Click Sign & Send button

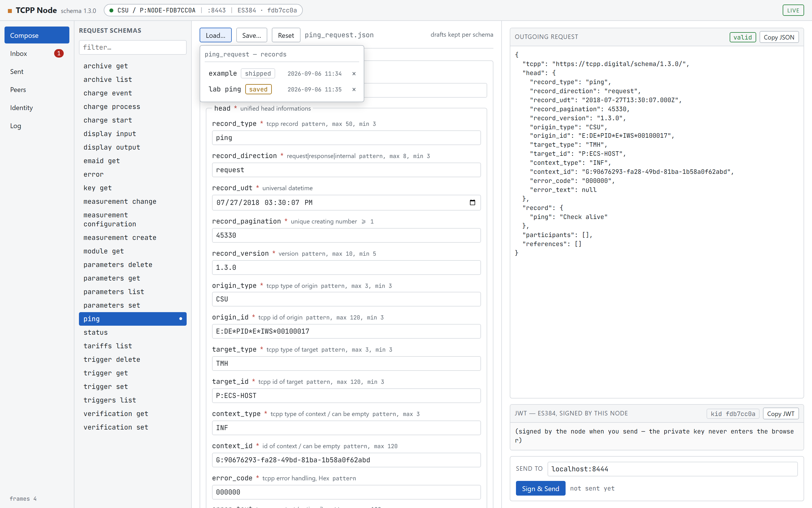coord(540,489)
